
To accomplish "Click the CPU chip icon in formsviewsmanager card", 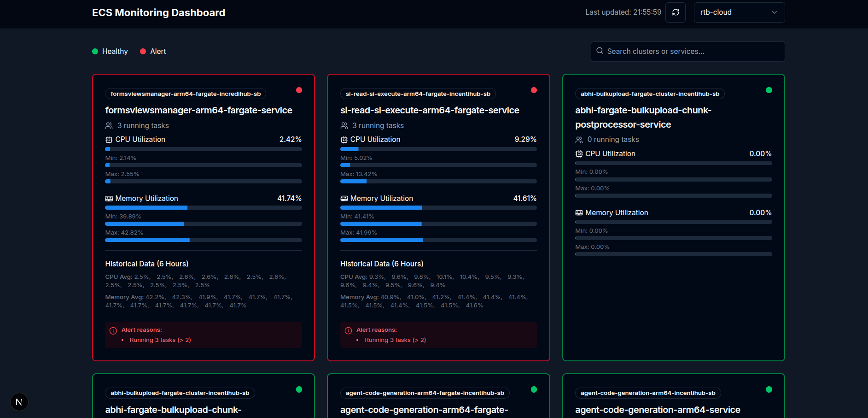I will 109,140.
